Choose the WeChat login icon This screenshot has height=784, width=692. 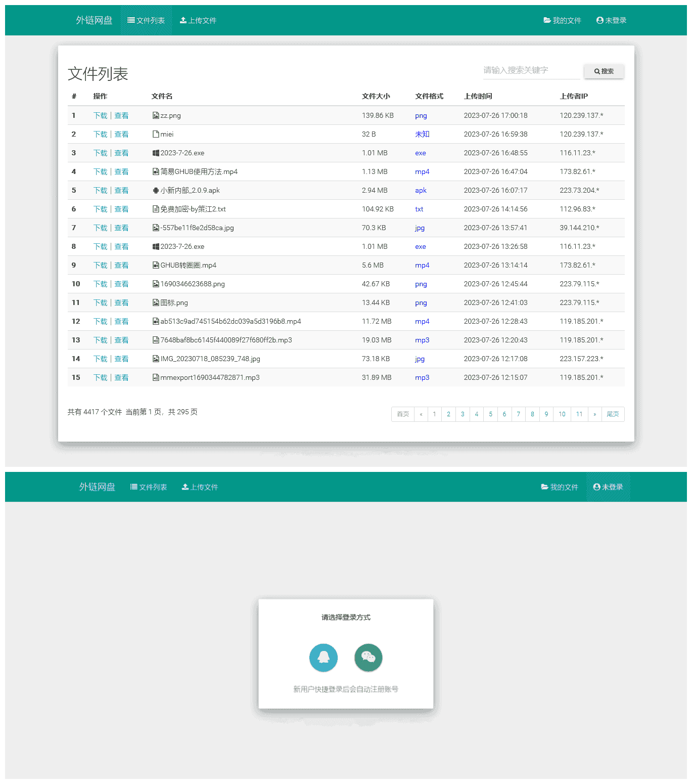pyautogui.click(x=368, y=658)
